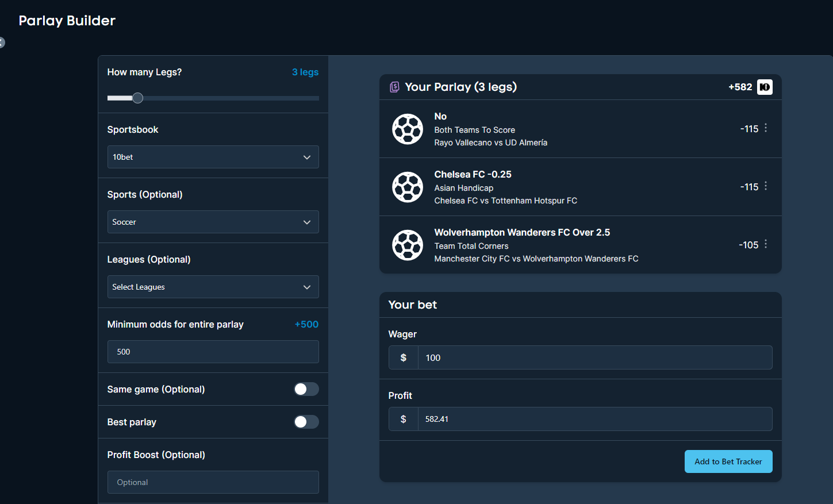Image resolution: width=833 pixels, height=504 pixels.
Task: Click the Minimum odds input field
Action: tap(213, 352)
